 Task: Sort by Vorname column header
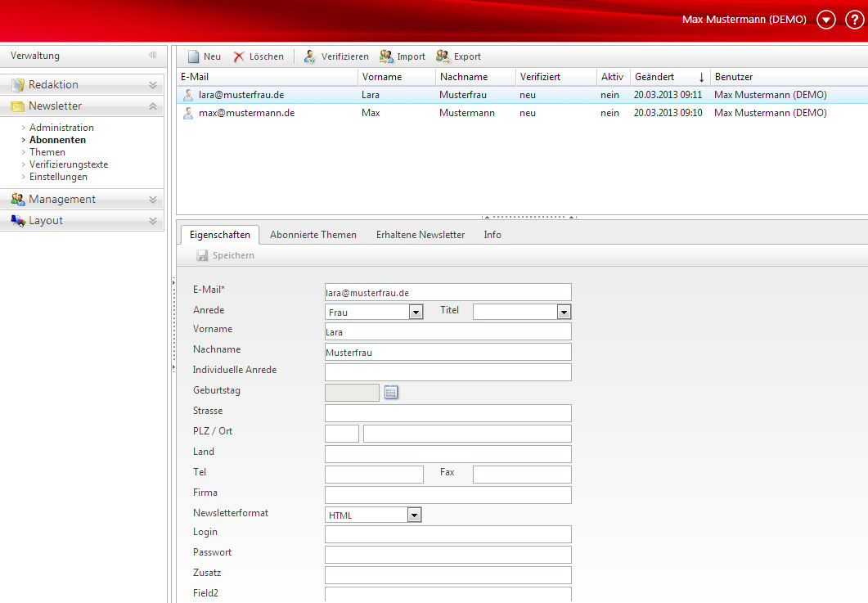[397, 77]
